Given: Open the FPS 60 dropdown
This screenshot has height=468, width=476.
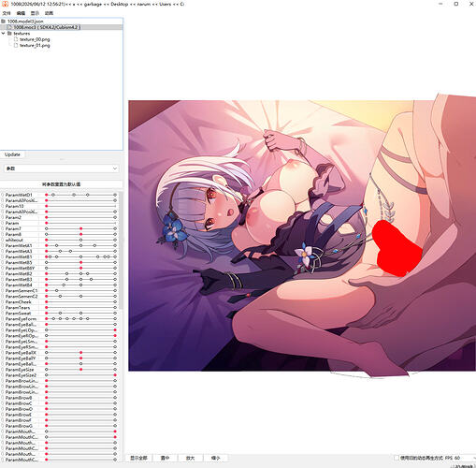Looking at the screenshot, I should [460, 458].
